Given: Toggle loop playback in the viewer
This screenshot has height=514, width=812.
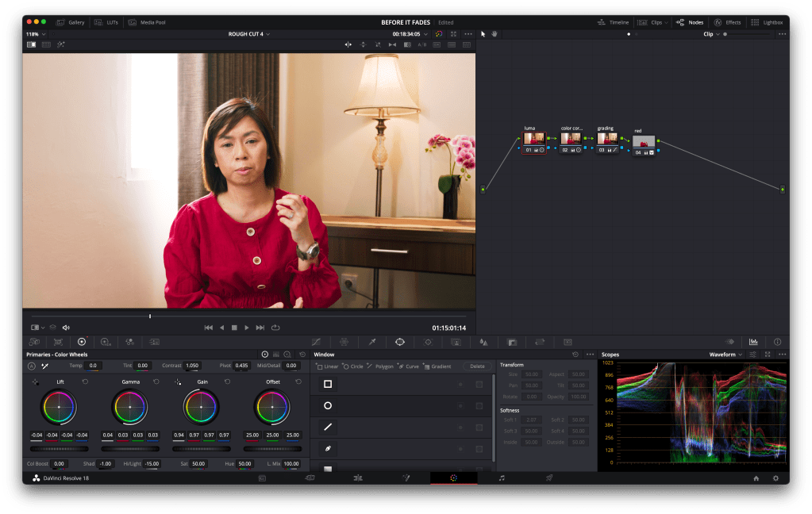Looking at the screenshot, I should [275, 328].
